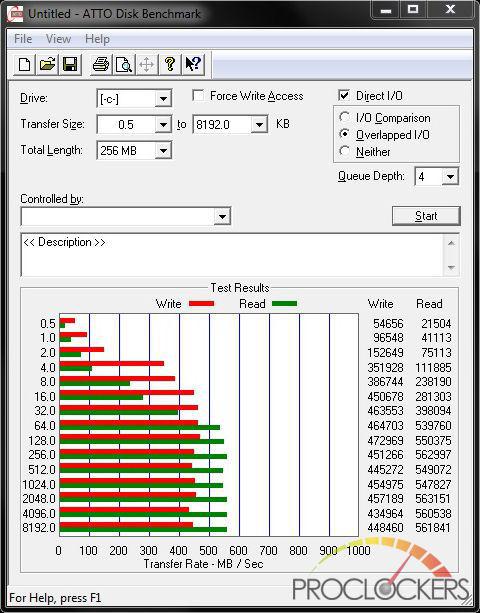Screen dimensions: 480x613
Task: Enable Force Write Access checkbox
Action: [198, 95]
